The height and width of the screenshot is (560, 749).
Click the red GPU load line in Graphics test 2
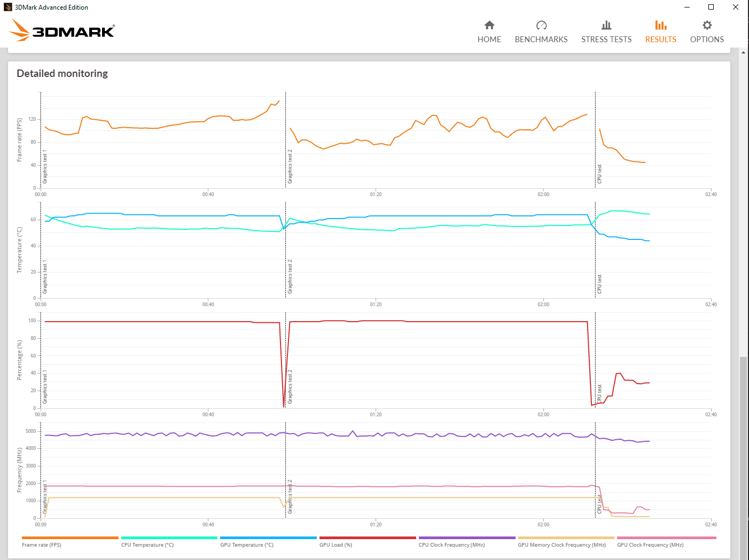click(x=438, y=322)
